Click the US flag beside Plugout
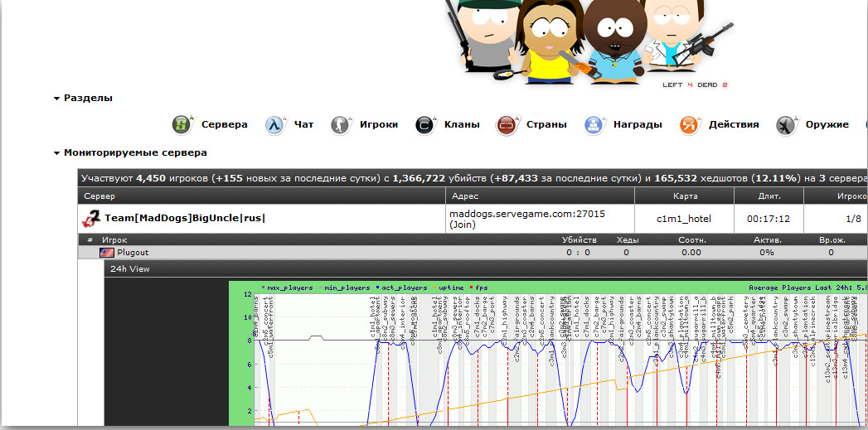 pos(107,253)
